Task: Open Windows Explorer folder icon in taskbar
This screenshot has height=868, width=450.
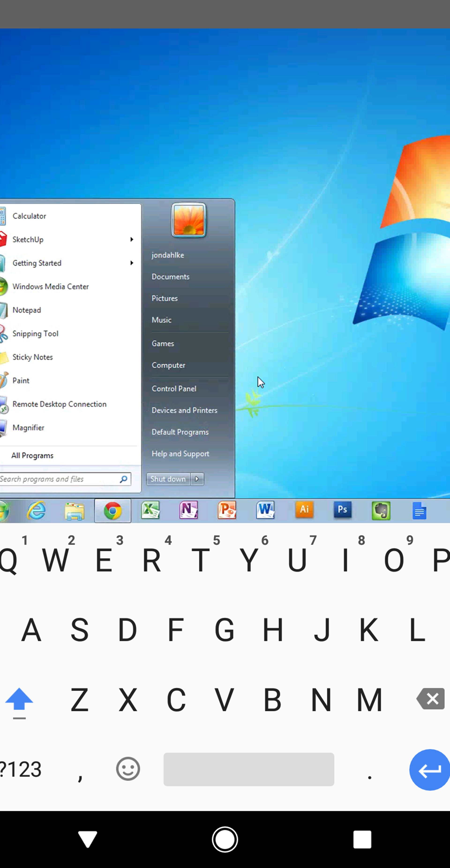Action: coord(74,511)
